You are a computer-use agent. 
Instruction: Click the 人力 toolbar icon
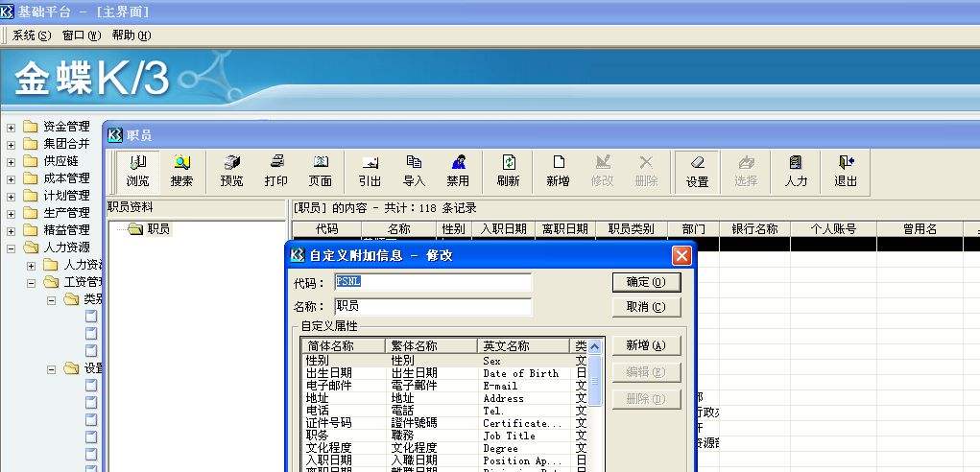pos(797,172)
